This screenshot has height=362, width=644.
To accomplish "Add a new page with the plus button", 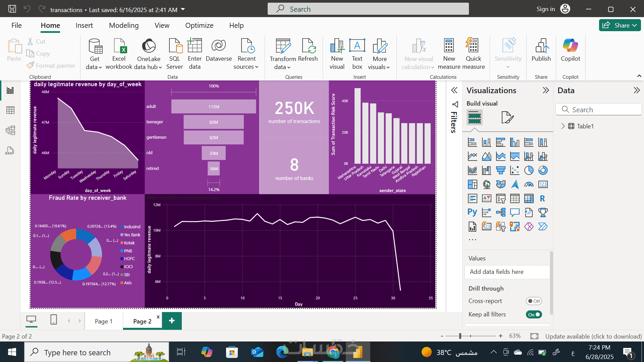I will pos(172,321).
